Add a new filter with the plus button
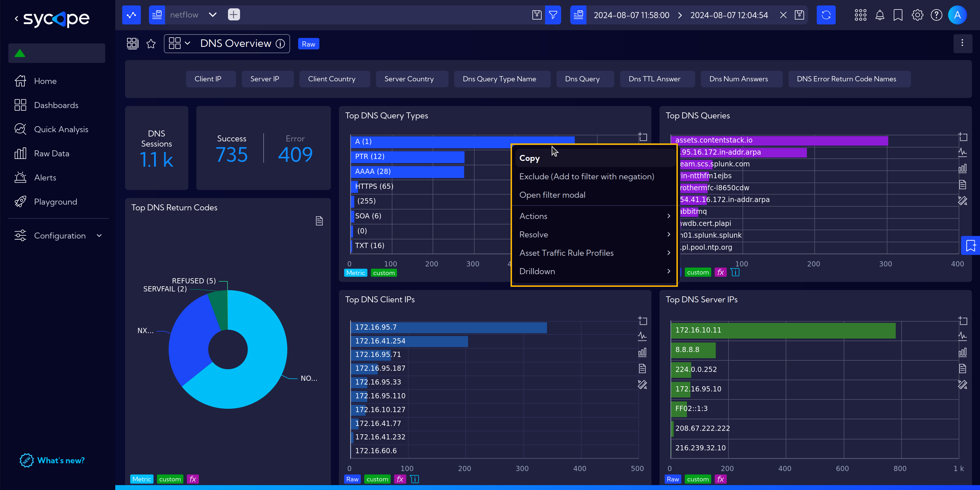 [x=234, y=15]
